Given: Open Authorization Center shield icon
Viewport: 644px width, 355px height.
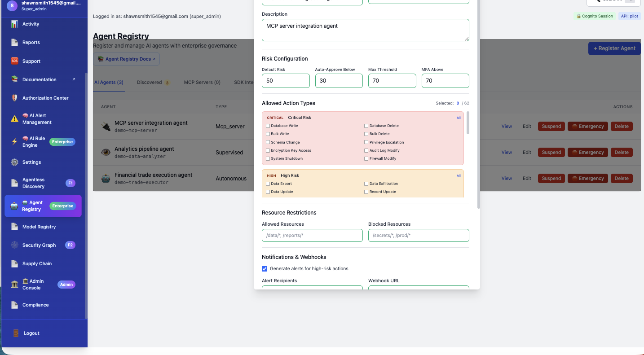Looking at the screenshot, I should pyautogui.click(x=14, y=98).
